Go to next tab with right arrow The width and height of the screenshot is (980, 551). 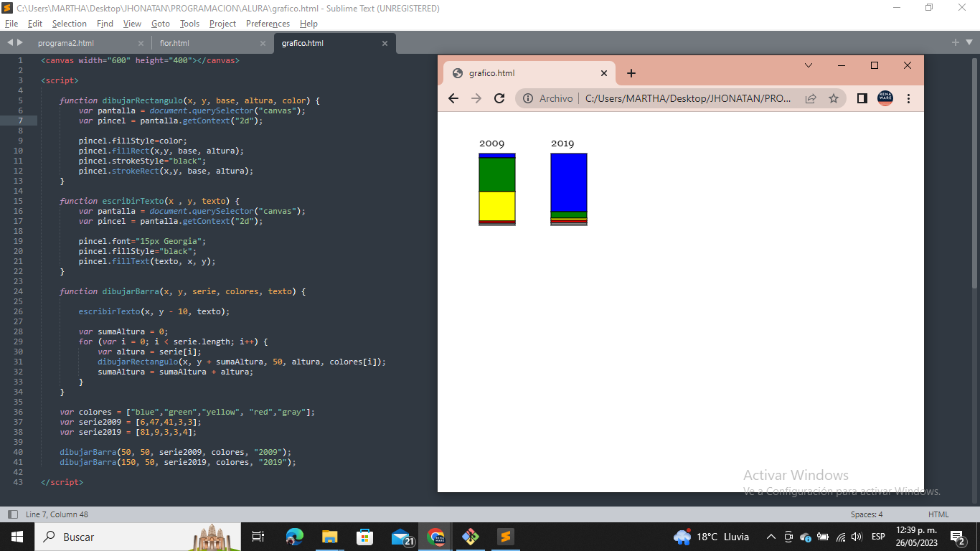19,43
